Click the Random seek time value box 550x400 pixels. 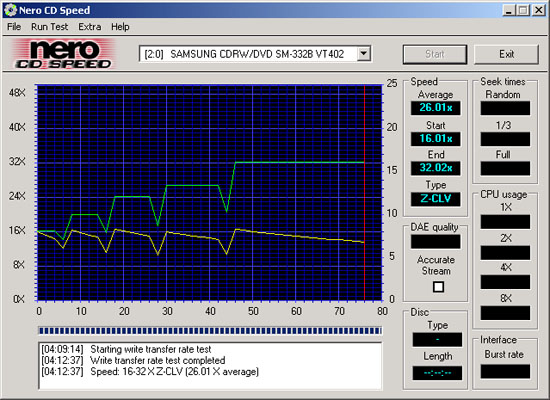click(x=505, y=108)
